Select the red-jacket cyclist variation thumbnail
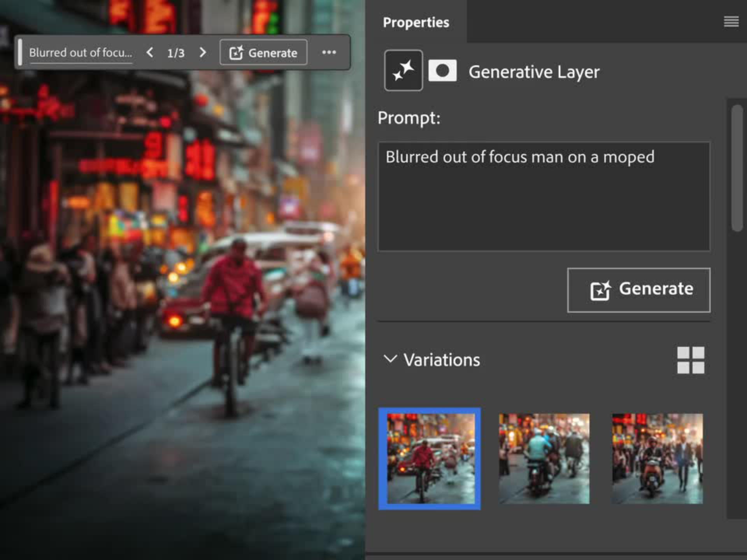This screenshot has width=747, height=560. (x=430, y=458)
